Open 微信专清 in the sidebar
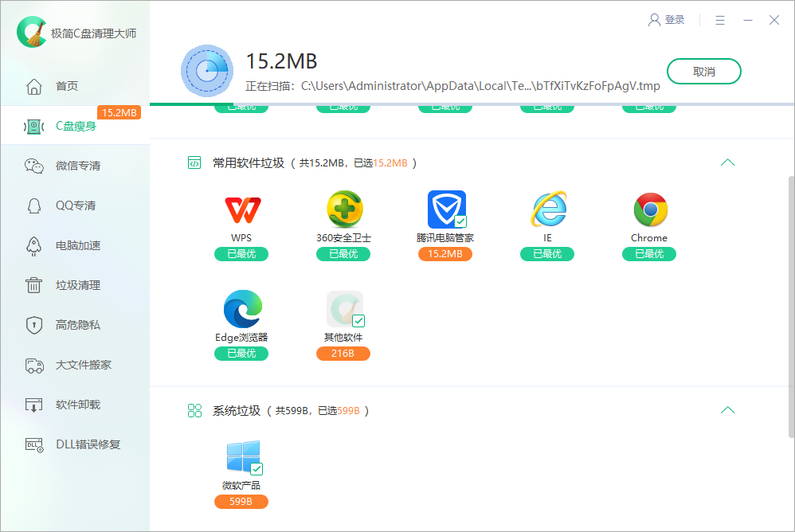Viewport: 795px width, 532px height. [76, 166]
